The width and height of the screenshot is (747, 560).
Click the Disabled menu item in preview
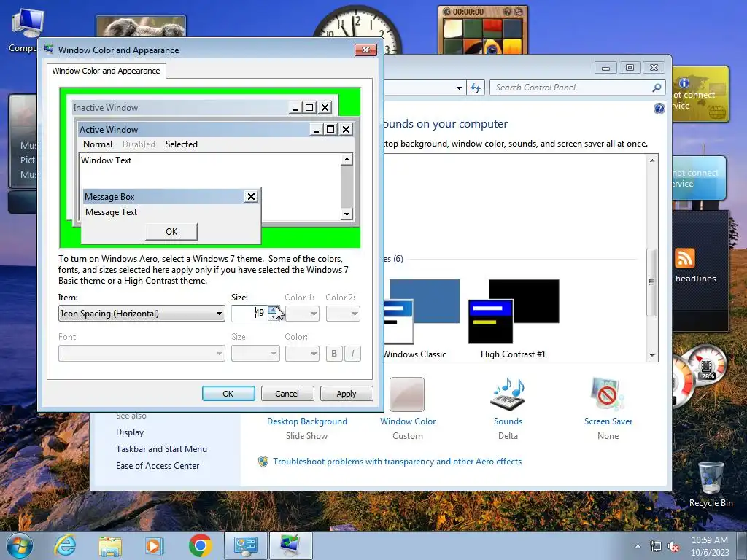point(139,144)
